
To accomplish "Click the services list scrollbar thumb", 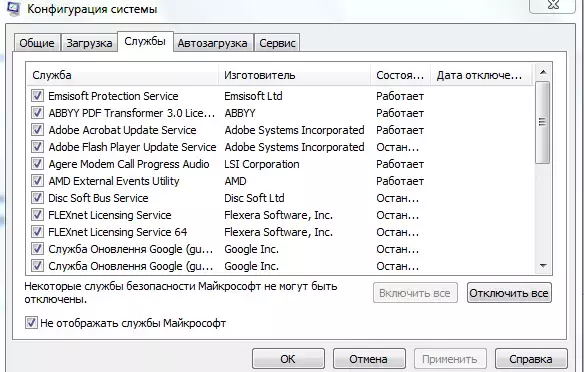I will pos(543,122).
